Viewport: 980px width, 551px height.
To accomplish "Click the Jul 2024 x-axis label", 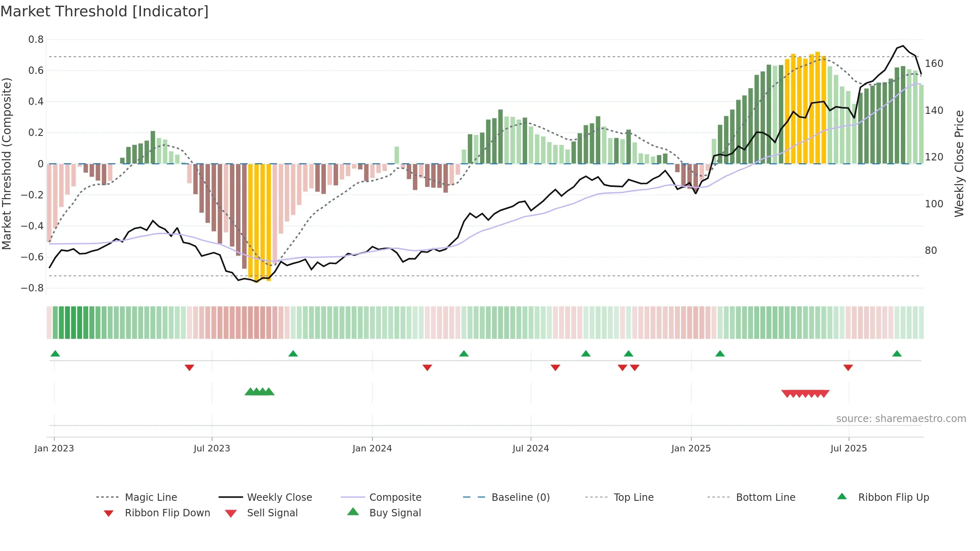I will (531, 448).
